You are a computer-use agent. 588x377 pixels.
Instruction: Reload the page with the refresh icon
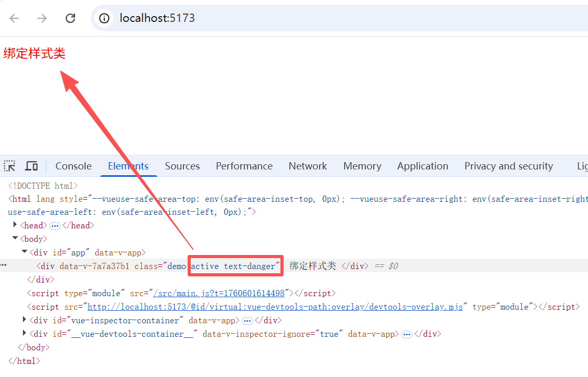tap(70, 18)
